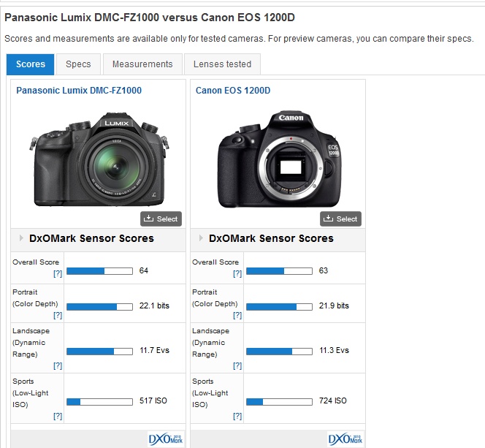Click Canon color depth bar 21.9 bits
The image size is (485, 448).
[x=279, y=307]
